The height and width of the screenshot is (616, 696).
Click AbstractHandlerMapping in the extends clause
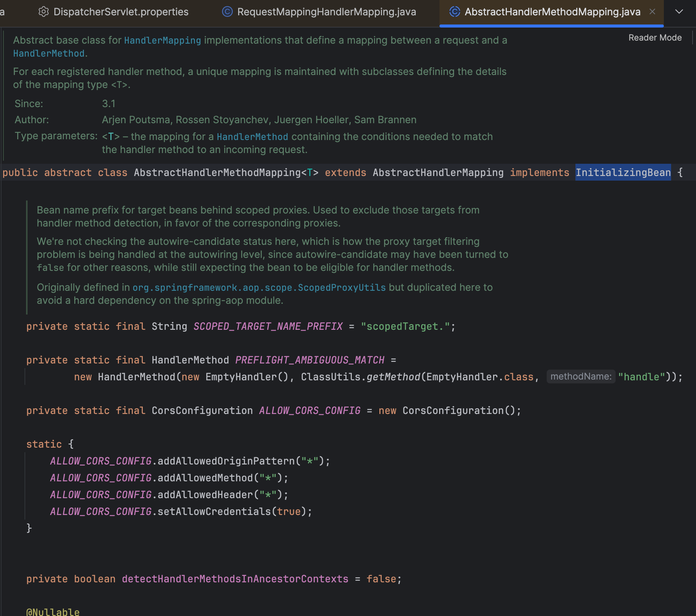438,173
